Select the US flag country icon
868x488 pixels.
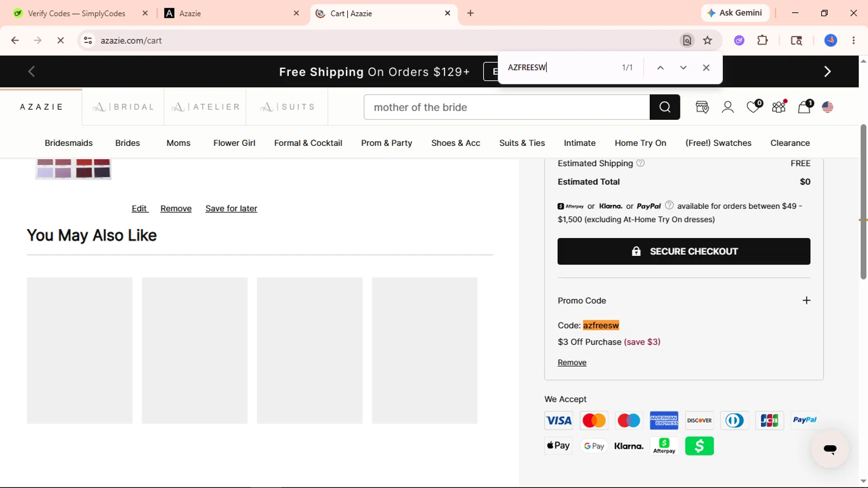pos(827,107)
